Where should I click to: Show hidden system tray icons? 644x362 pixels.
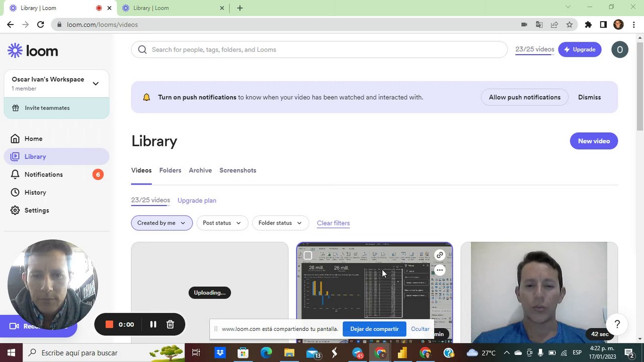(x=506, y=352)
